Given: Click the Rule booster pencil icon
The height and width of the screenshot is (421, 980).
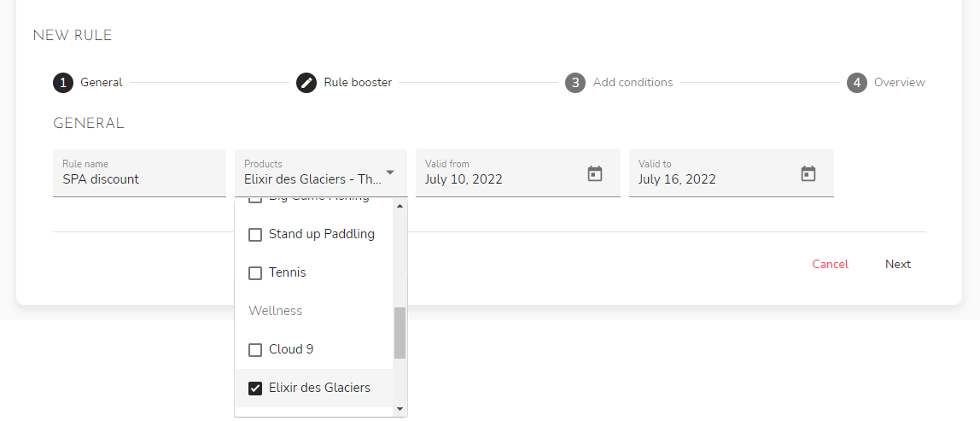Looking at the screenshot, I should (306, 83).
